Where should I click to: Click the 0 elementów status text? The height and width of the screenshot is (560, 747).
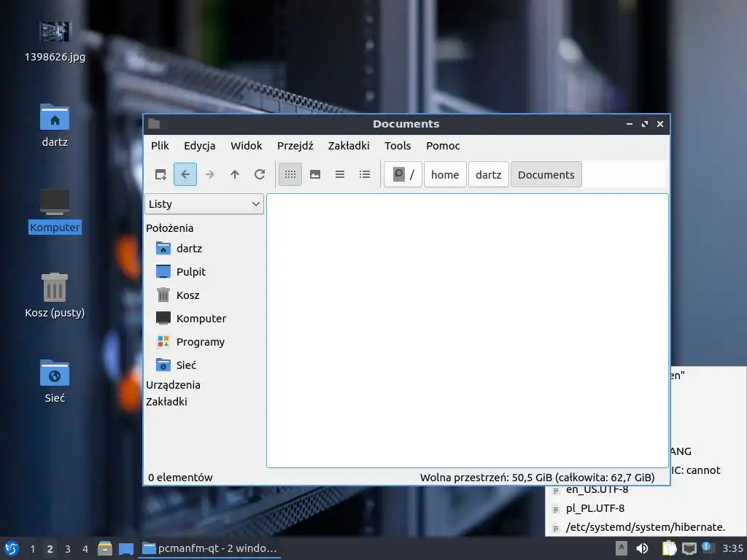[180, 477]
